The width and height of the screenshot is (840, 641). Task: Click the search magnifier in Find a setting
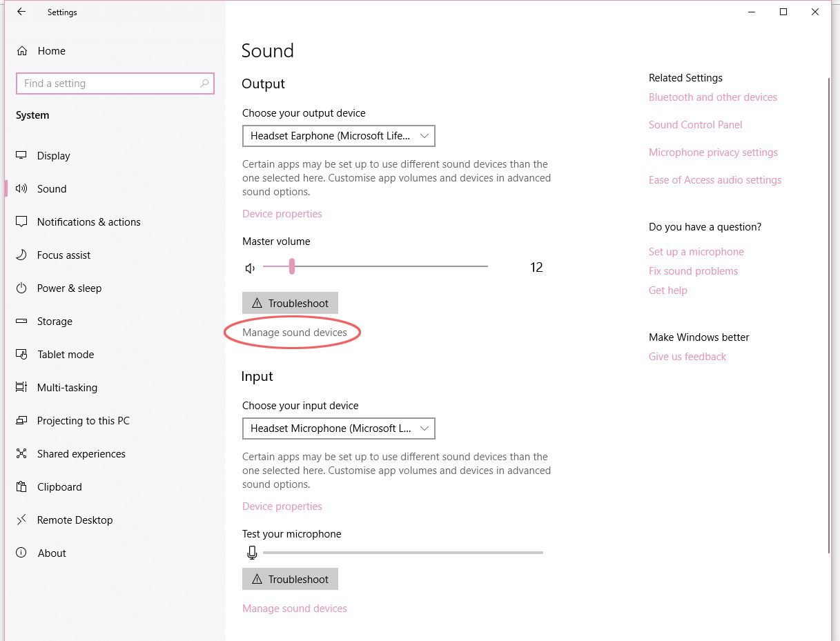[x=204, y=83]
